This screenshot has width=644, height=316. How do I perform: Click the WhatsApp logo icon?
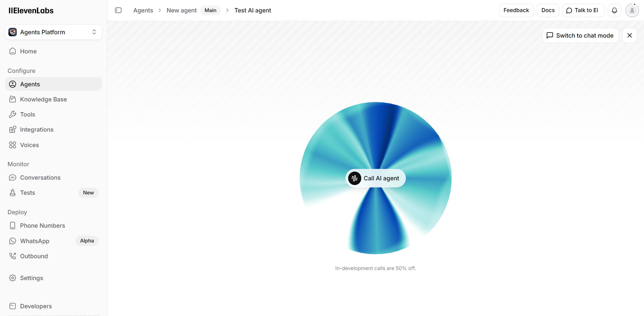coord(13,241)
